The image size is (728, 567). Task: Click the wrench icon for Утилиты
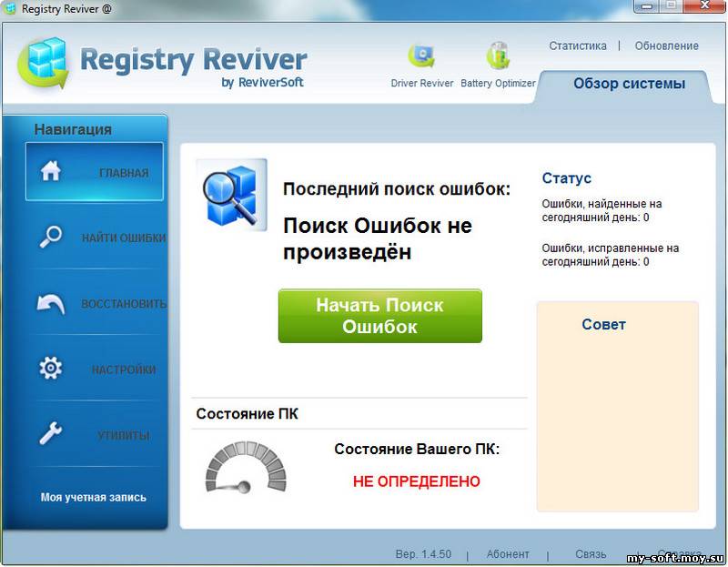[x=51, y=433]
